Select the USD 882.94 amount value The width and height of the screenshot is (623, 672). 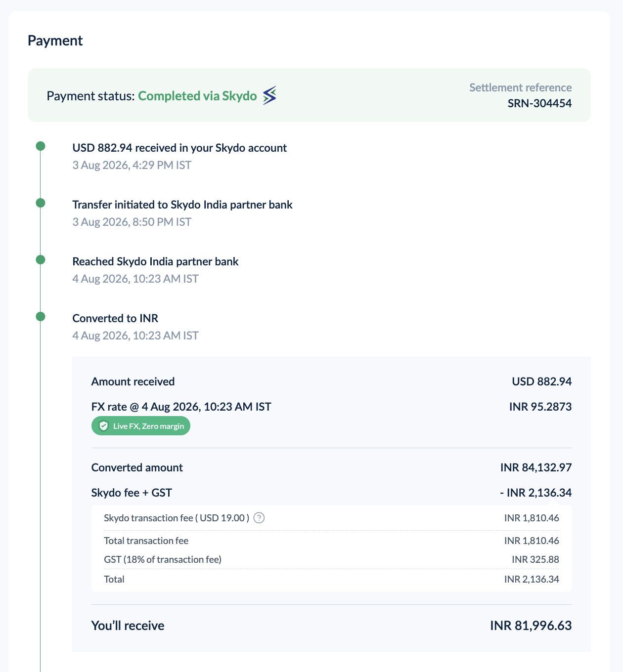pos(542,381)
